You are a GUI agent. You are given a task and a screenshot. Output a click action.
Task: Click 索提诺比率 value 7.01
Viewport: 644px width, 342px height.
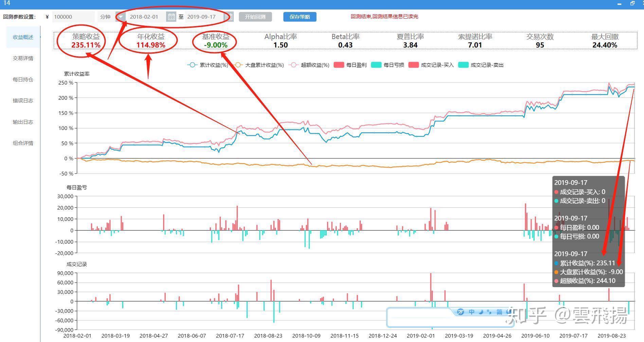pyautogui.click(x=475, y=45)
